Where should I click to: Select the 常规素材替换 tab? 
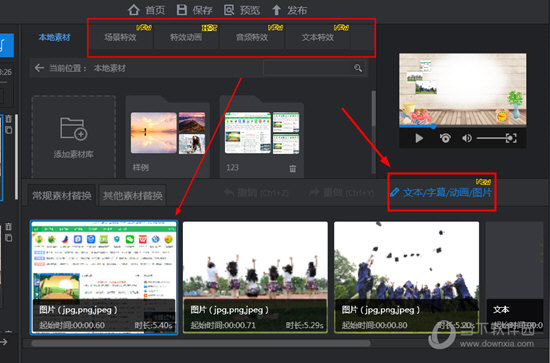point(62,195)
